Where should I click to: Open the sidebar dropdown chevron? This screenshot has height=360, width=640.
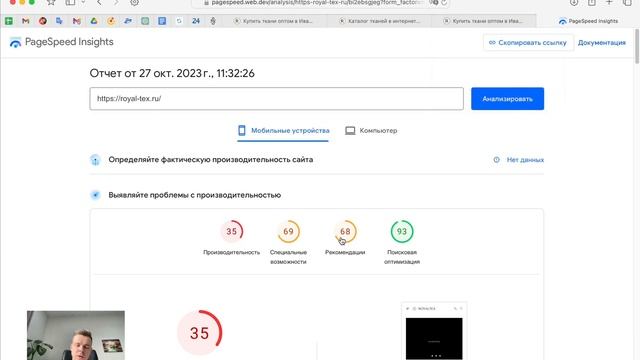pyautogui.click(x=83, y=2)
